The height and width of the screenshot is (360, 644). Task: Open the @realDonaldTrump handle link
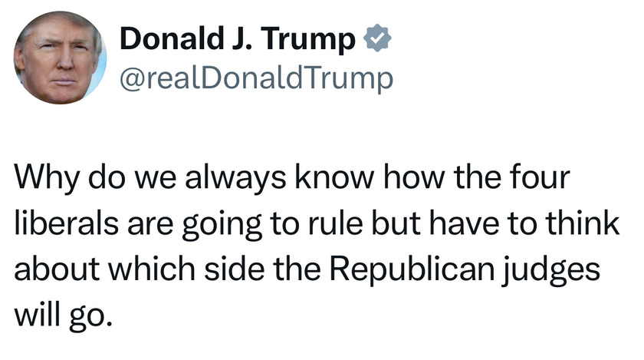(256, 78)
